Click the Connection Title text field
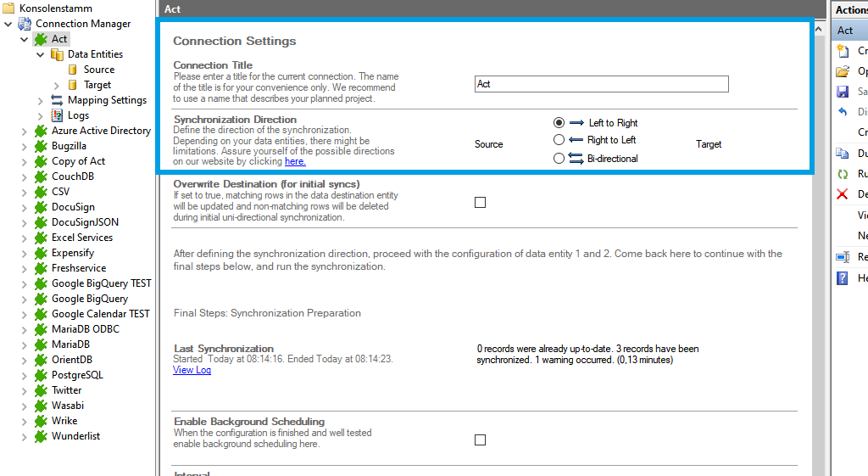This screenshot has width=868, height=476. 601,84
